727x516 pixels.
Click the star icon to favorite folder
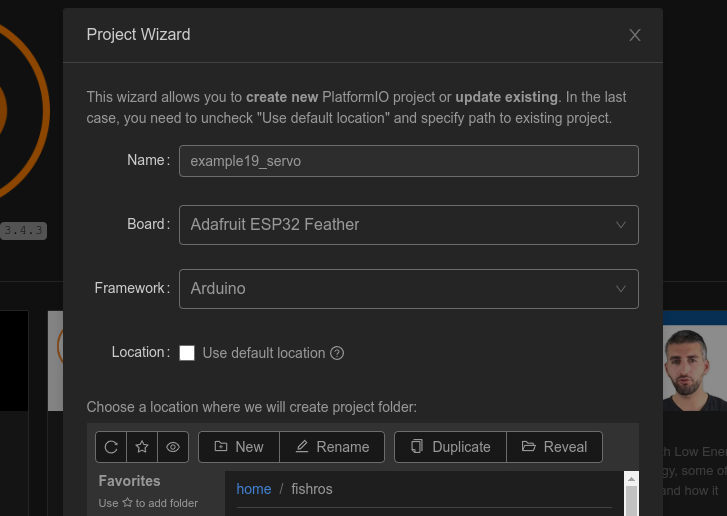(x=142, y=447)
